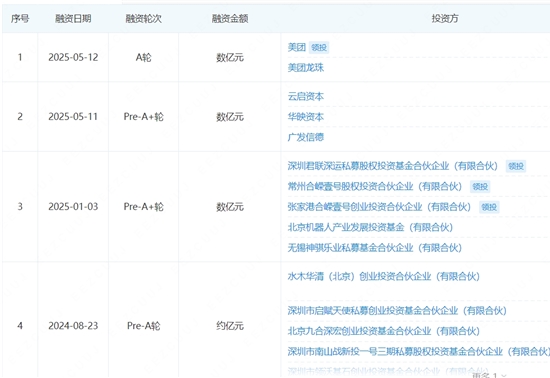
Task: Open the 广发信德 investor link
Action: point(306,137)
